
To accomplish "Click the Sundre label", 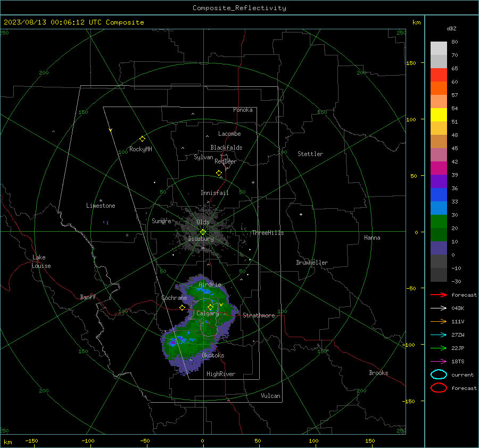I will point(161,221).
